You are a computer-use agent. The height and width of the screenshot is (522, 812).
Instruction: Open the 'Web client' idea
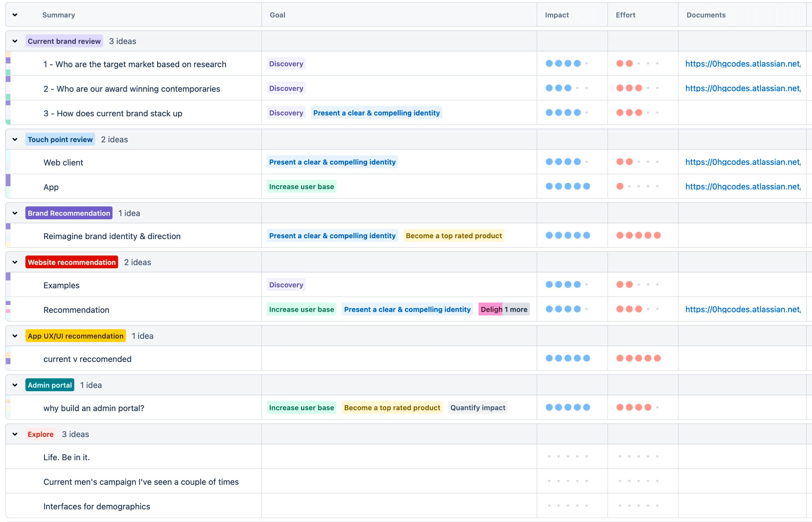point(63,162)
